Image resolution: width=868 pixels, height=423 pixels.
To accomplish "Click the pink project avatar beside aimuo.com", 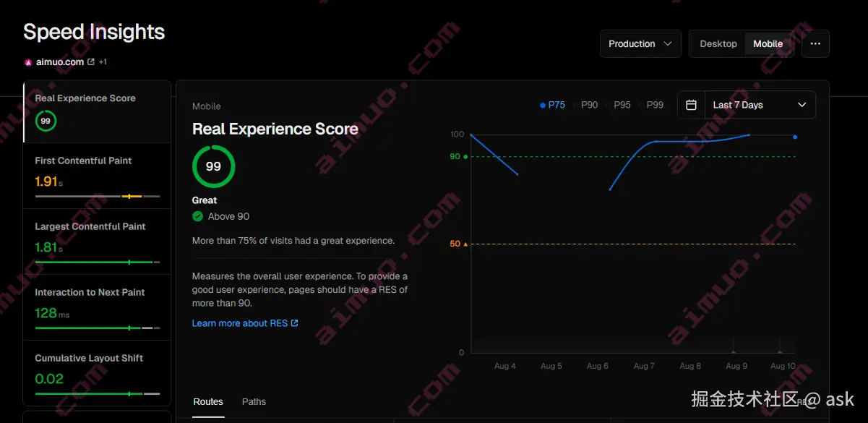I will 28,61.
